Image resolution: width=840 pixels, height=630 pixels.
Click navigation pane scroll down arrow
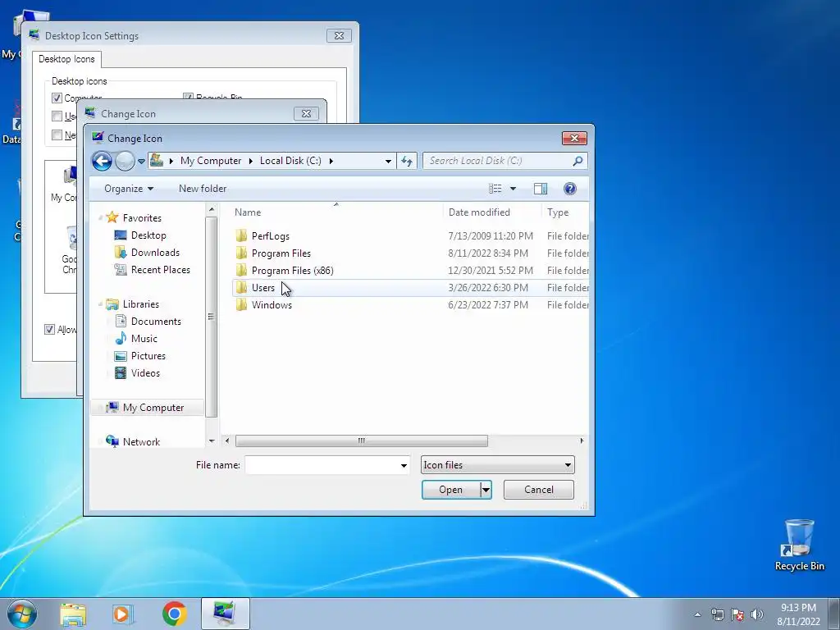(212, 441)
